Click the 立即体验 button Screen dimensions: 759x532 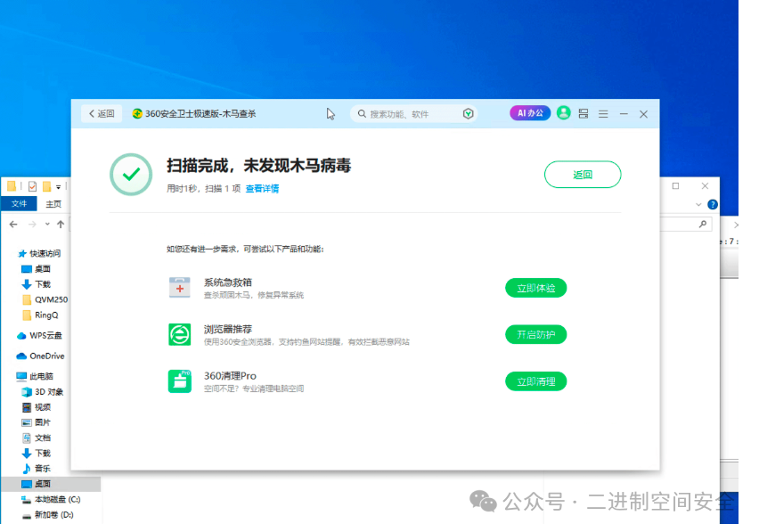(x=536, y=288)
